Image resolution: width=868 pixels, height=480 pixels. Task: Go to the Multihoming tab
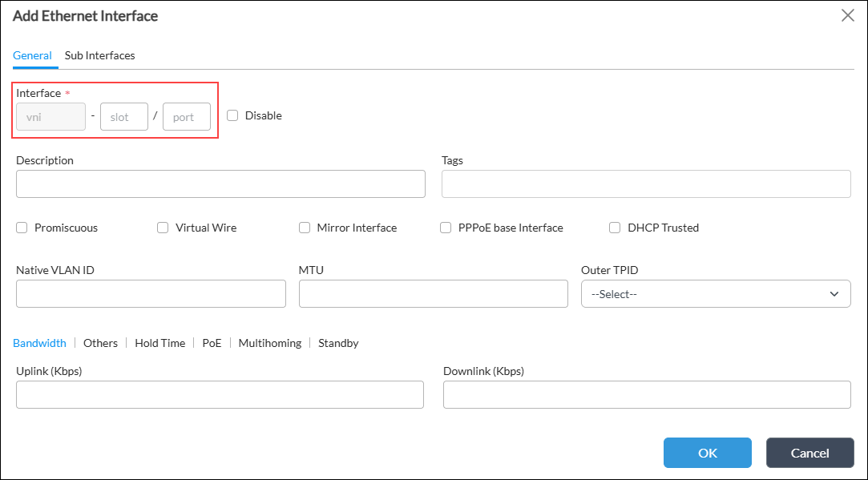click(269, 343)
